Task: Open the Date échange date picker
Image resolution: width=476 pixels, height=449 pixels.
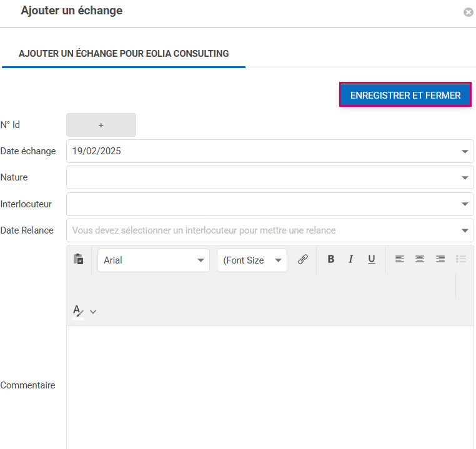Action: (465, 151)
